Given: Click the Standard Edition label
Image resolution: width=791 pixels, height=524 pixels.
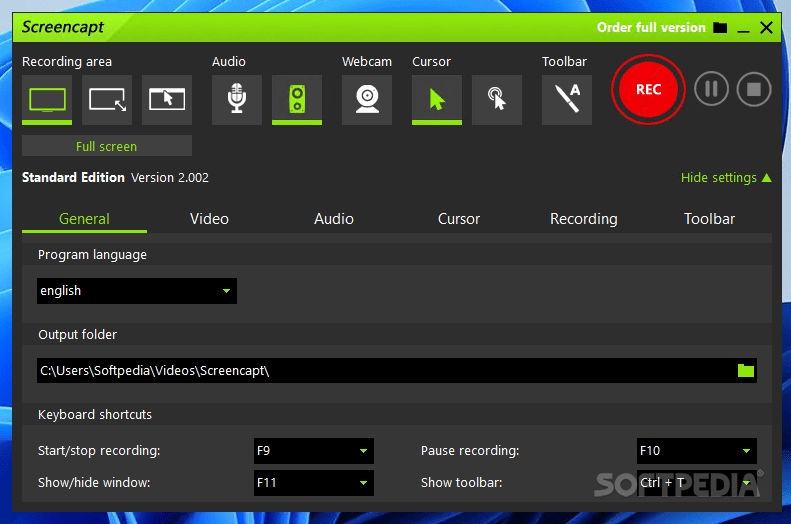Looking at the screenshot, I should 73,178.
